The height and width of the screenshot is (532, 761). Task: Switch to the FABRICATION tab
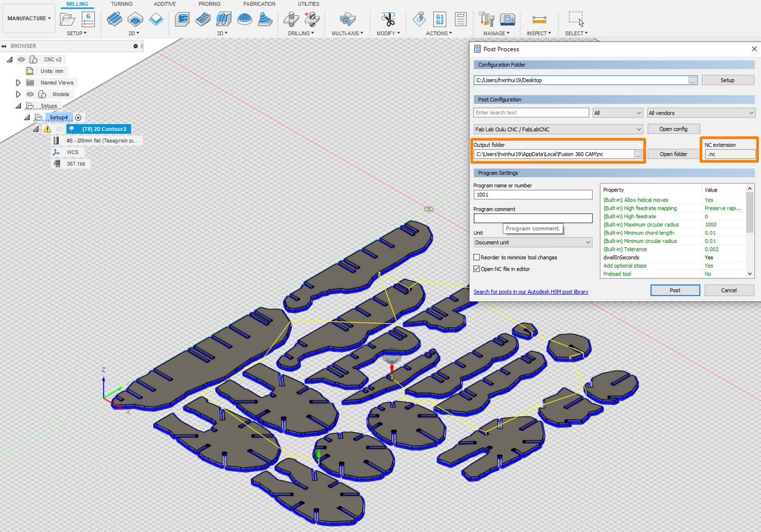(259, 4)
